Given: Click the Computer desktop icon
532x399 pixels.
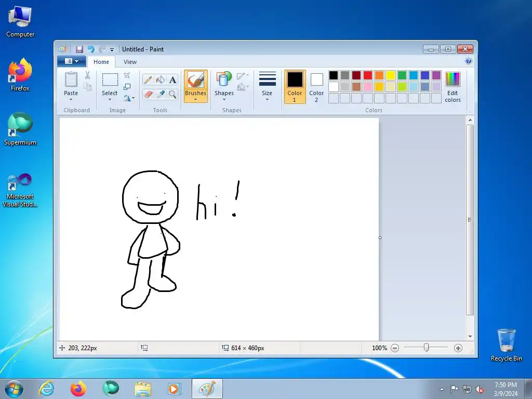Looking at the screenshot, I should point(20,22).
